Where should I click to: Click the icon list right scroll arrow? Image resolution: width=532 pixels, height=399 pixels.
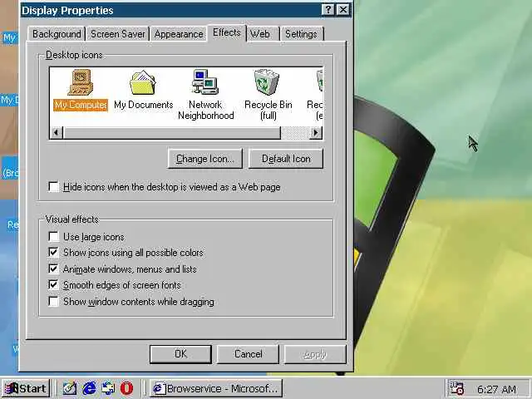[x=316, y=133]
